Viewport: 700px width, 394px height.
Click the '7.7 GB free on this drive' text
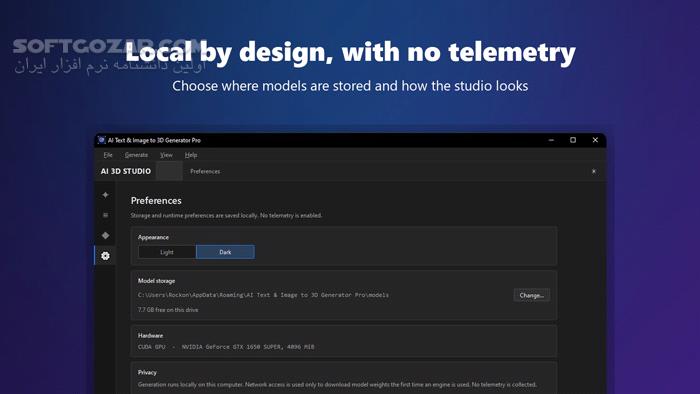point(168,310)
